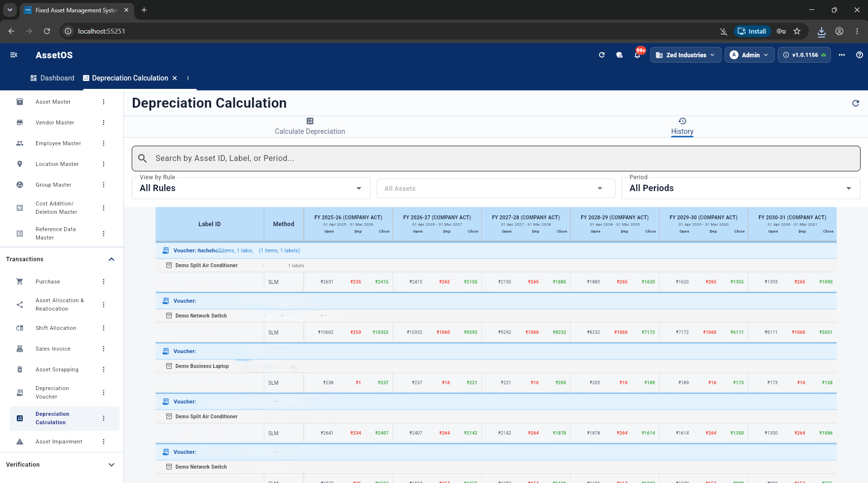Image resolution: width=868 pixels, height=483 pixels.
Task: Open tab options dots beside Depreciation Calculation tab
Action: (x=188, y=78)
